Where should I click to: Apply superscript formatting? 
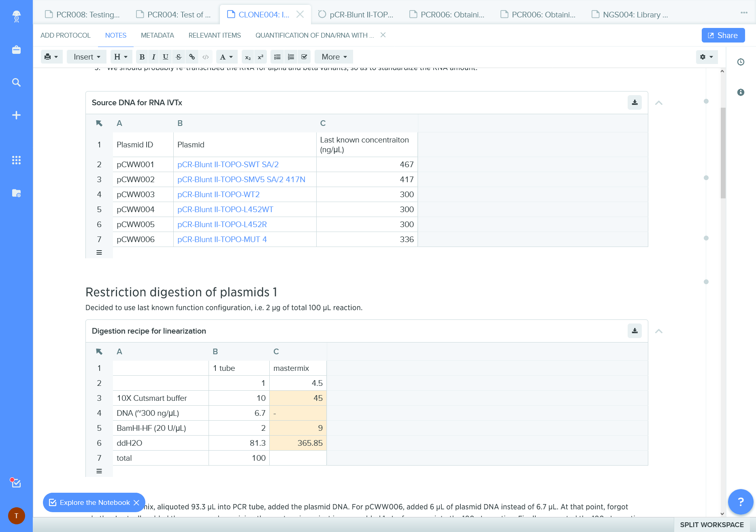coord(260,57)
